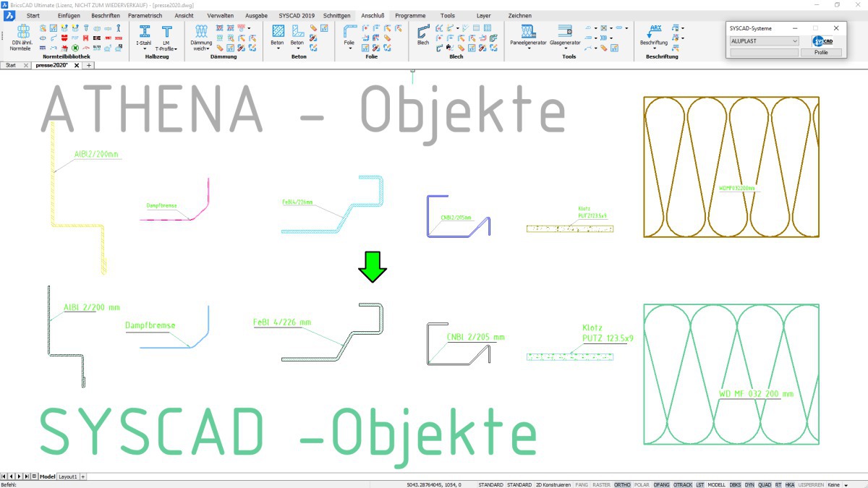This screenshot has height=488, width=868.
Task: Add a new drawing tab with plus
Action: [89, 65]
